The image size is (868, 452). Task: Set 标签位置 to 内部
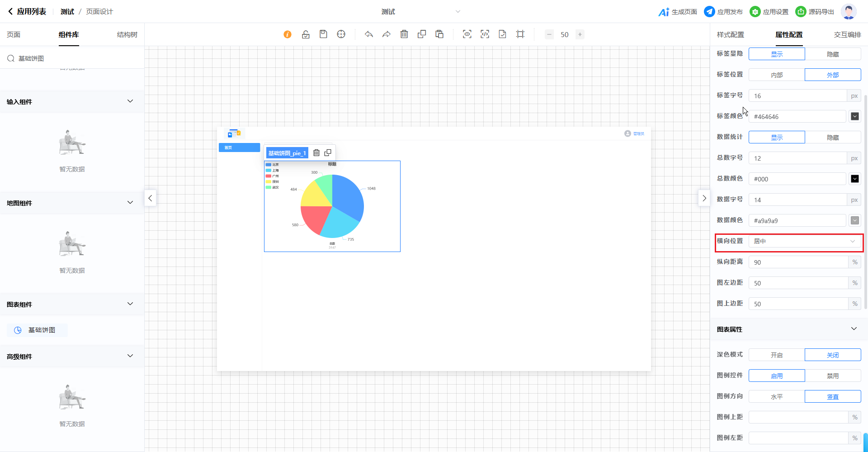[x=777, y=75]
